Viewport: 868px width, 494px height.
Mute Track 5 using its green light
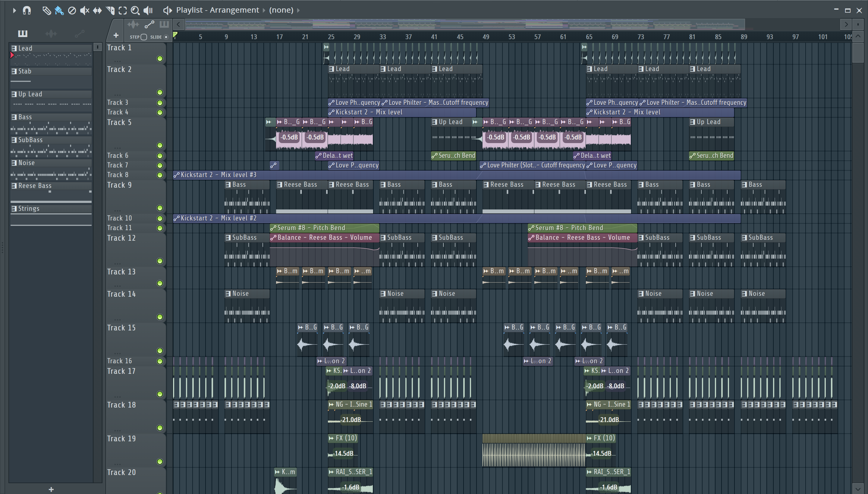(159, 145)
